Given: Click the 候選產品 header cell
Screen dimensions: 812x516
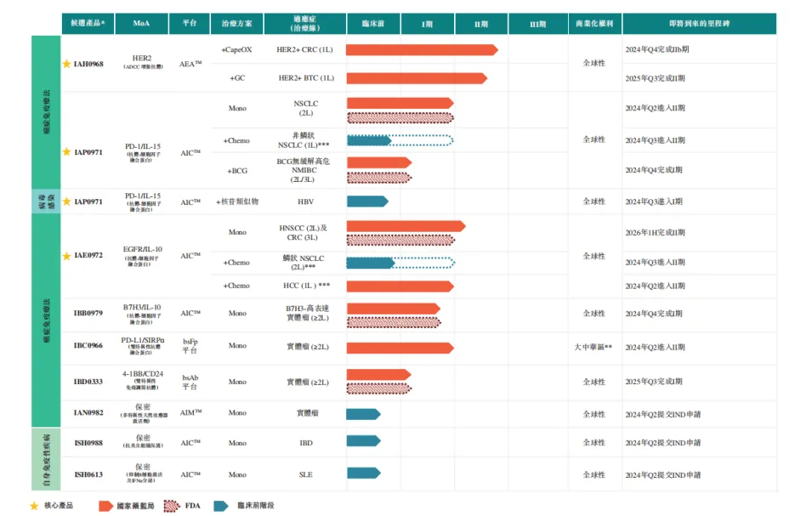Looking at the screenshot, I should pos(87,25).
